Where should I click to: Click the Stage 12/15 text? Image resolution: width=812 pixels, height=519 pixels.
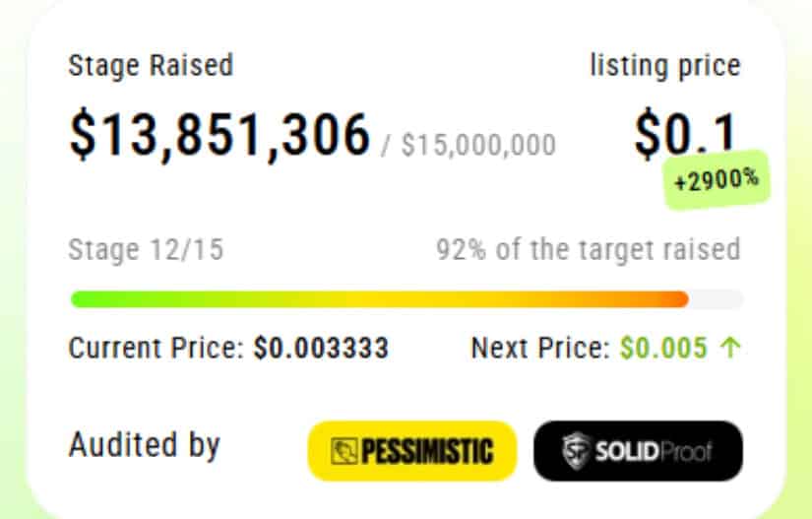click(x=146, y=250)
